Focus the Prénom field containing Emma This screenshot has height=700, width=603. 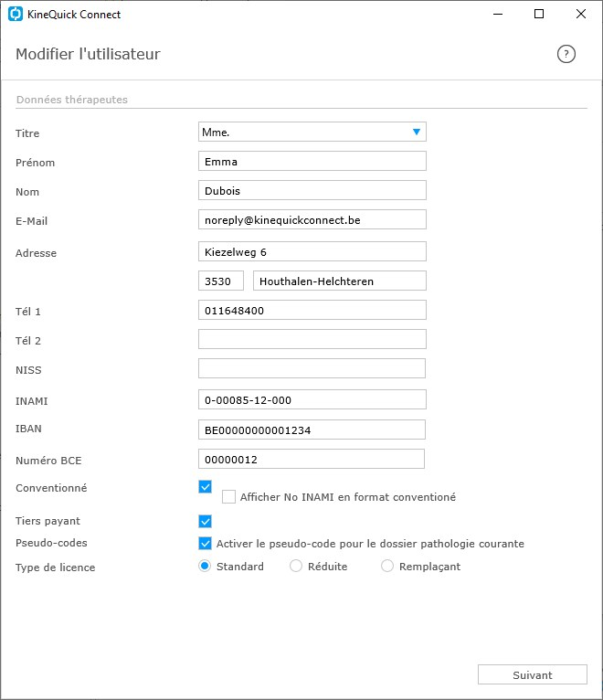pos(312,161)
